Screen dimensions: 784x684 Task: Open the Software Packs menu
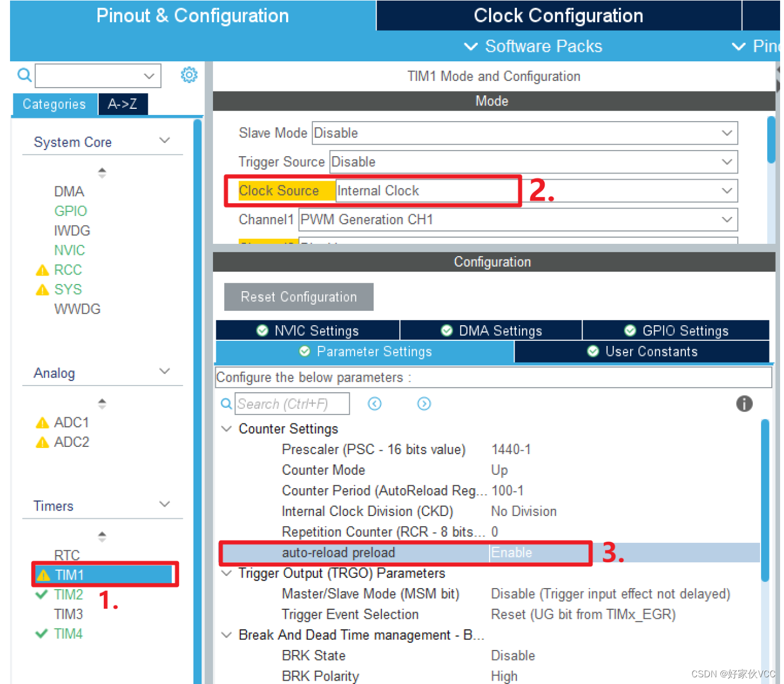point(534,46)
